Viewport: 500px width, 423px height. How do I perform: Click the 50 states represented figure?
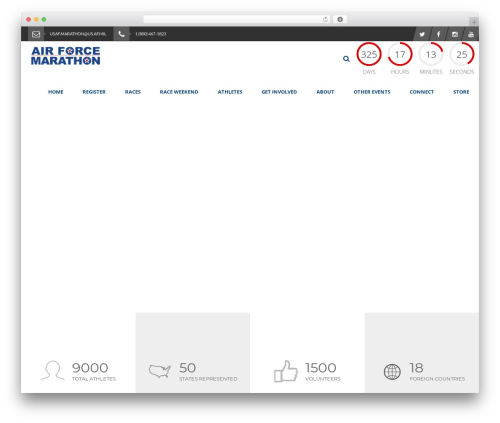pyautogui.click(x=187, y=368)
